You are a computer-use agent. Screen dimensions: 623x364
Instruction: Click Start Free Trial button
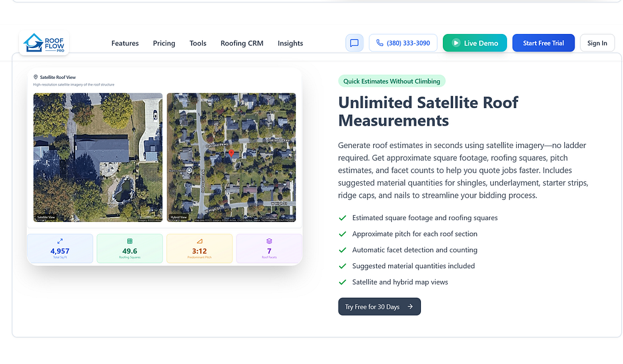543,43
